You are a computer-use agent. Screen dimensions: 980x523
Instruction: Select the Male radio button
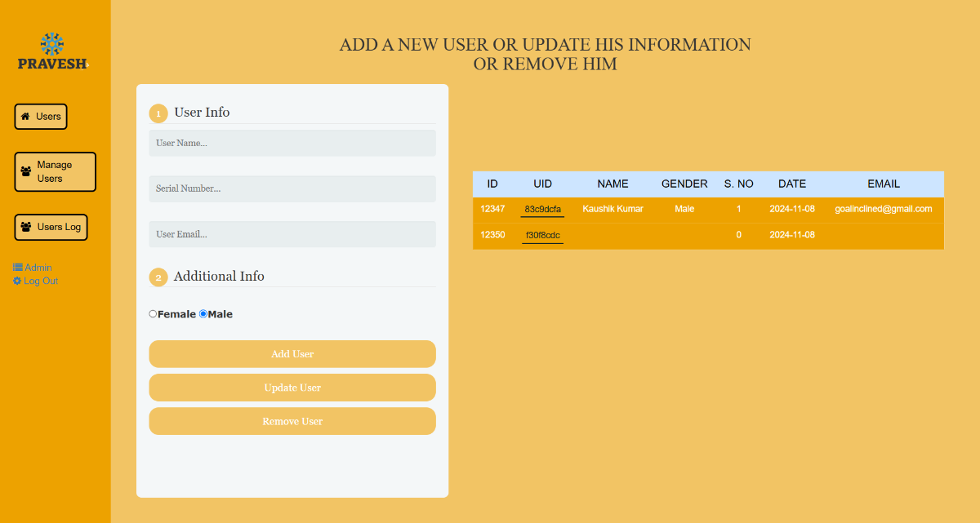pos(203,314)
